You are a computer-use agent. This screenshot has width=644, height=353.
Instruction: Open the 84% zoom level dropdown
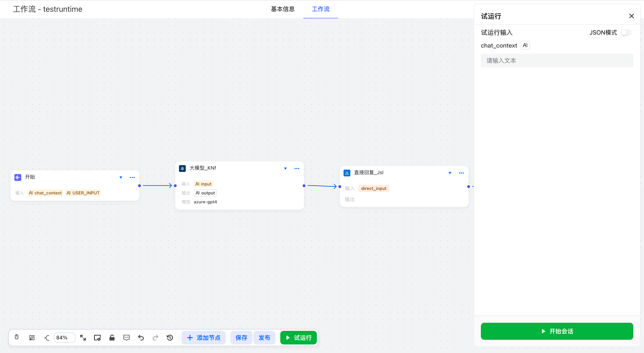coord(64,337)
